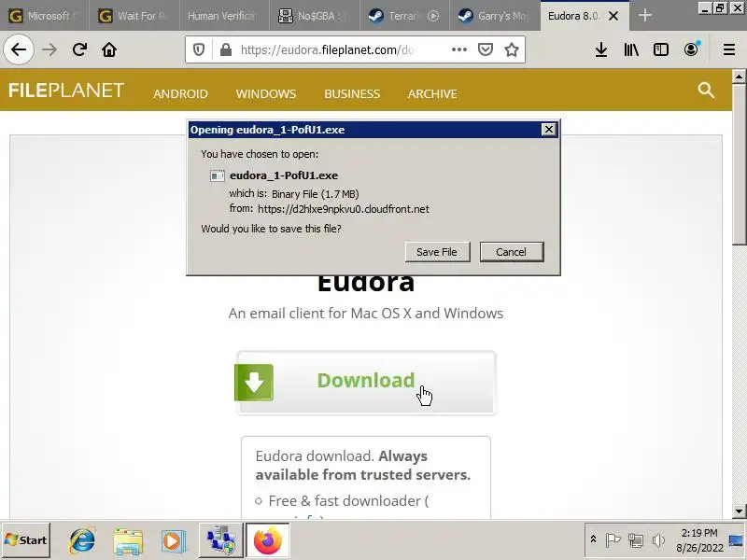Open network status tray icon

click(636, 540)
